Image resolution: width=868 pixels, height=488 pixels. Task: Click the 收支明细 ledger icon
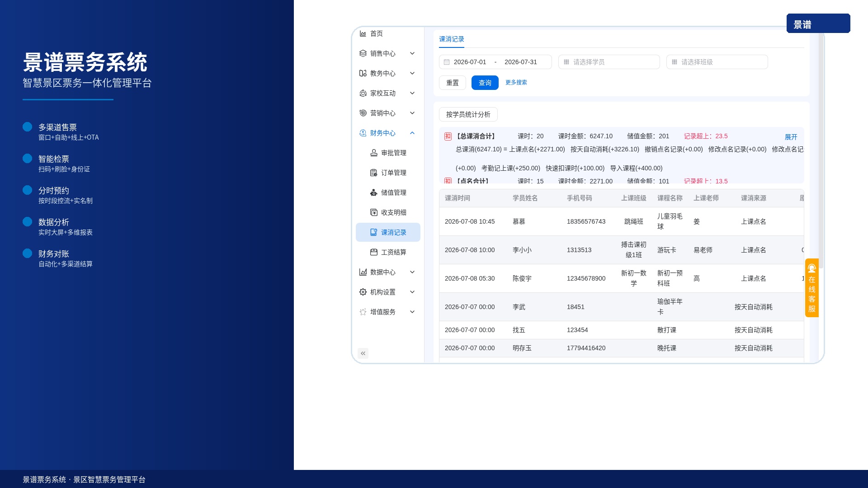point(373,212)
